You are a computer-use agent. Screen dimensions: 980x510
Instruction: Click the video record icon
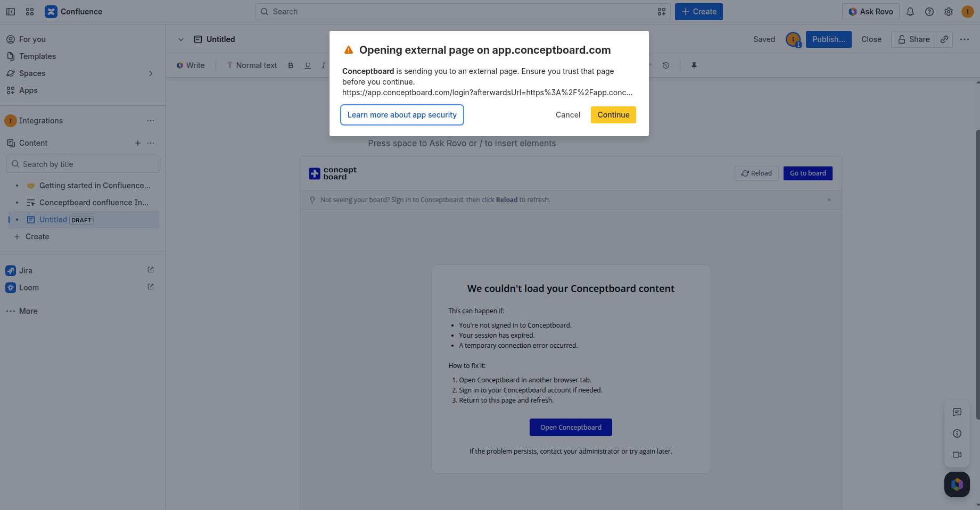tap(957, 455)
